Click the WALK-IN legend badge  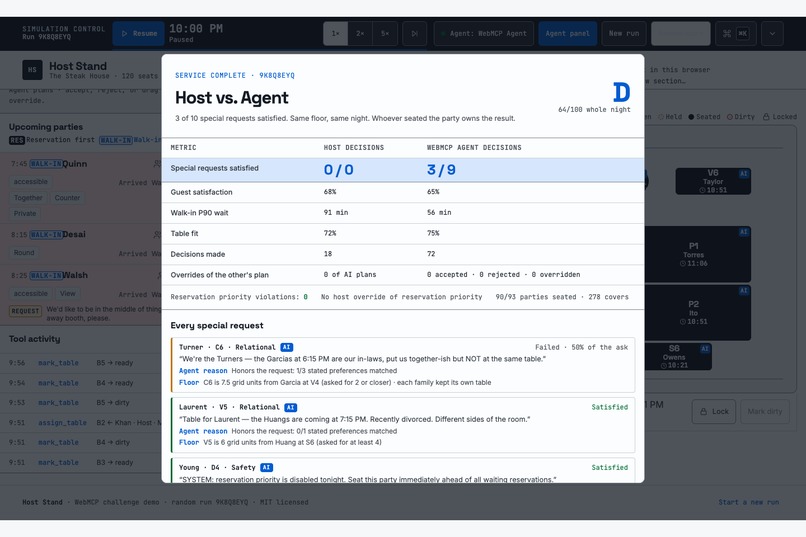(x=116, y=140)
